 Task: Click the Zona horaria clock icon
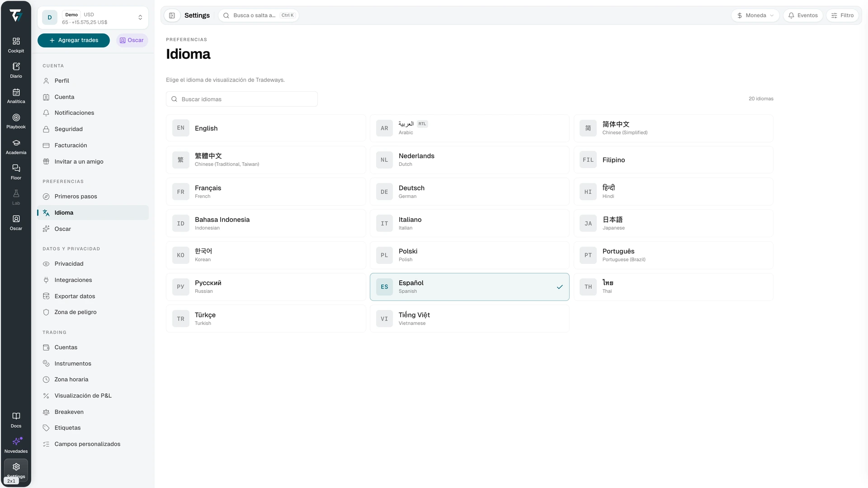[46, 380]
